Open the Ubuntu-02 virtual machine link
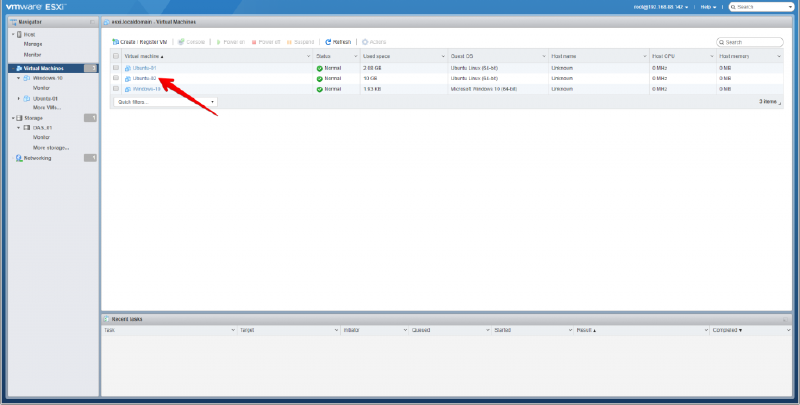This screenshot has width=800, height=405. pos(140,78)
